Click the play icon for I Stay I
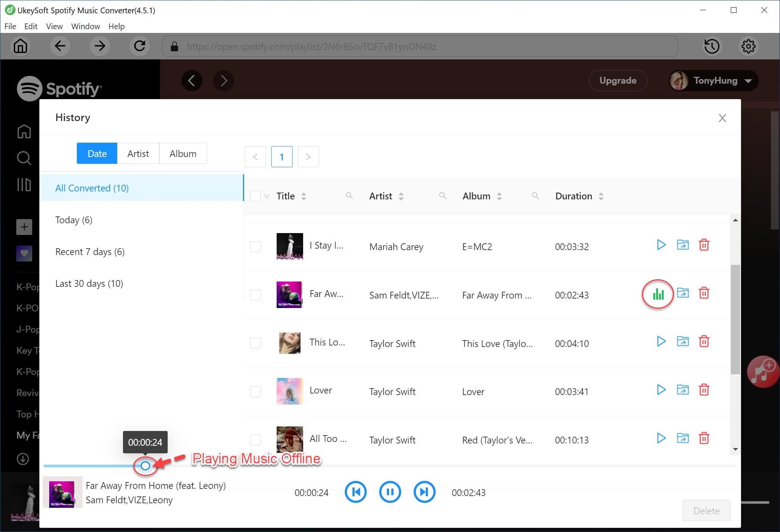The height and width of the screenshot is (532, 780). click(660, 245)
